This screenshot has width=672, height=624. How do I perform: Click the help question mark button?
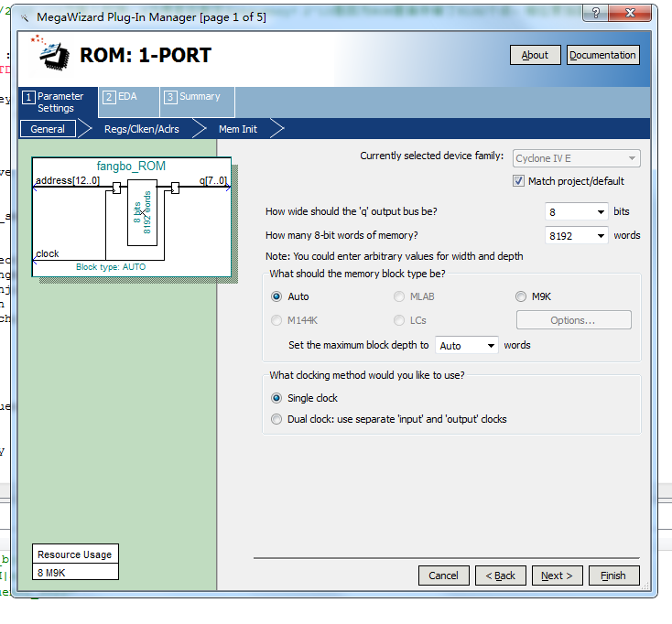tap(595, 14)
